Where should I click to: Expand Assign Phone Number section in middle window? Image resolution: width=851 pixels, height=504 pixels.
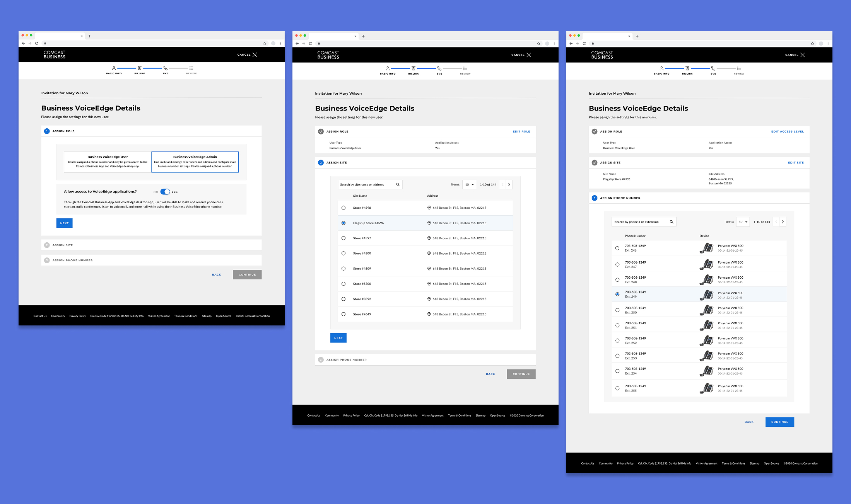(x=425, y=360)
